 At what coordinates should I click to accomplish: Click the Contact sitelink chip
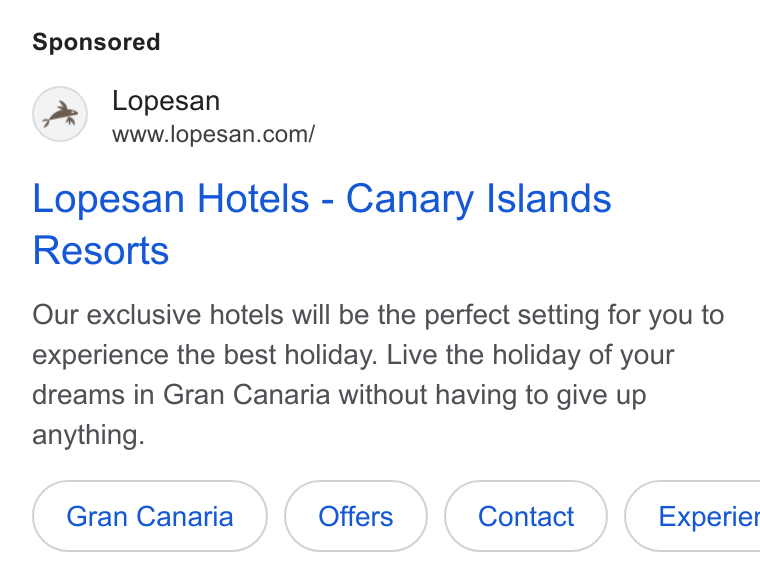[526, 516]
